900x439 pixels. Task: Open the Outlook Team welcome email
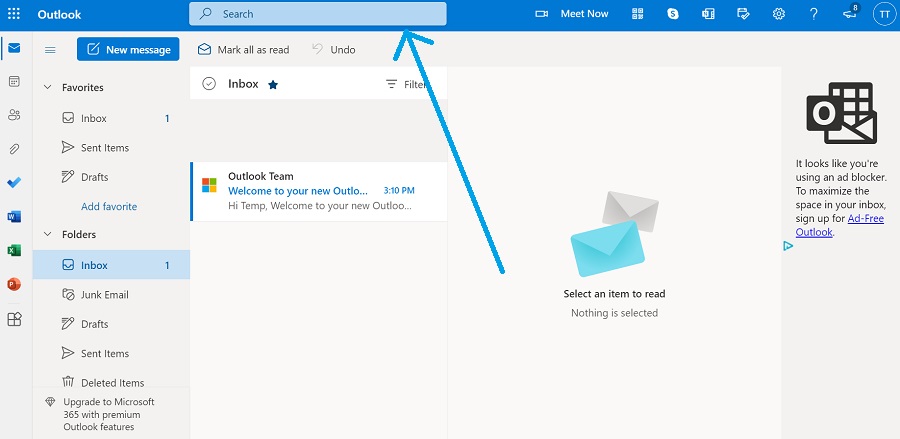point(319,191)
